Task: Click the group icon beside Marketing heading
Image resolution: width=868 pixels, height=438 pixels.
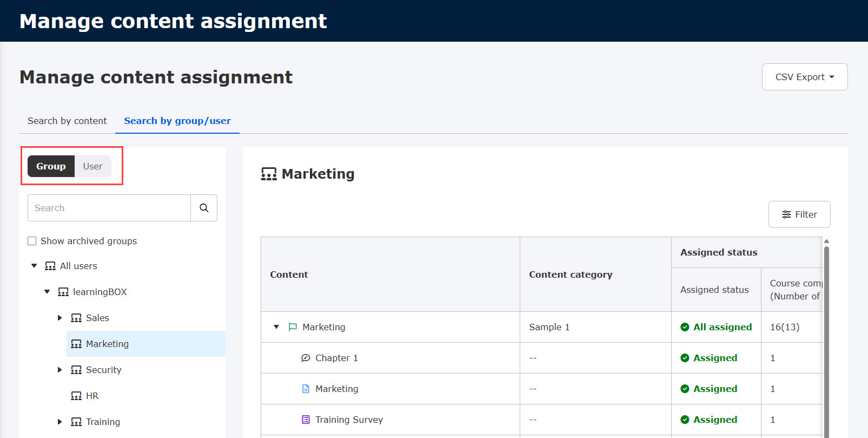Action: click(x=269, y=174)
